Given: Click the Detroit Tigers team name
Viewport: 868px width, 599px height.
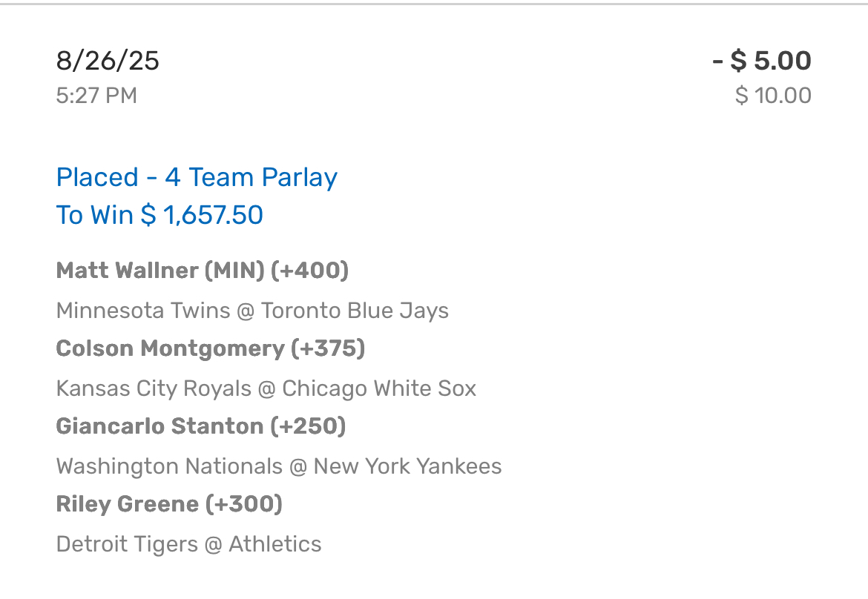Looking at the screenshot, I should (x=127, y=544).
